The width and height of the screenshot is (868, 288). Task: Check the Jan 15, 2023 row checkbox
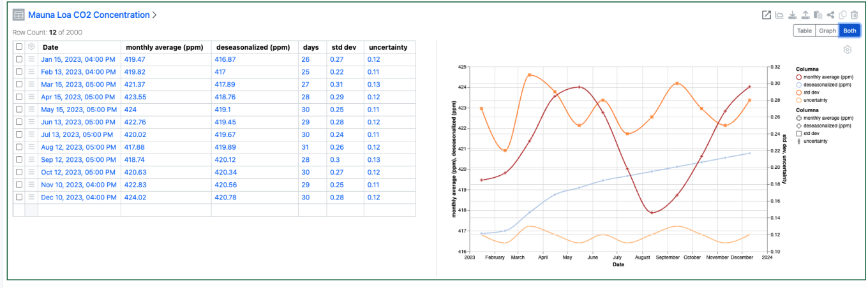click(x=19, y=59)
